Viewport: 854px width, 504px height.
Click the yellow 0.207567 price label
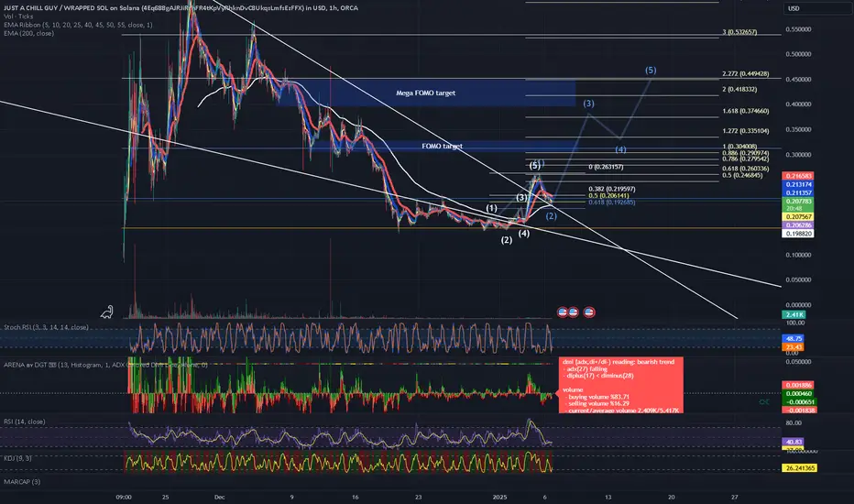[x=798, y=217]
